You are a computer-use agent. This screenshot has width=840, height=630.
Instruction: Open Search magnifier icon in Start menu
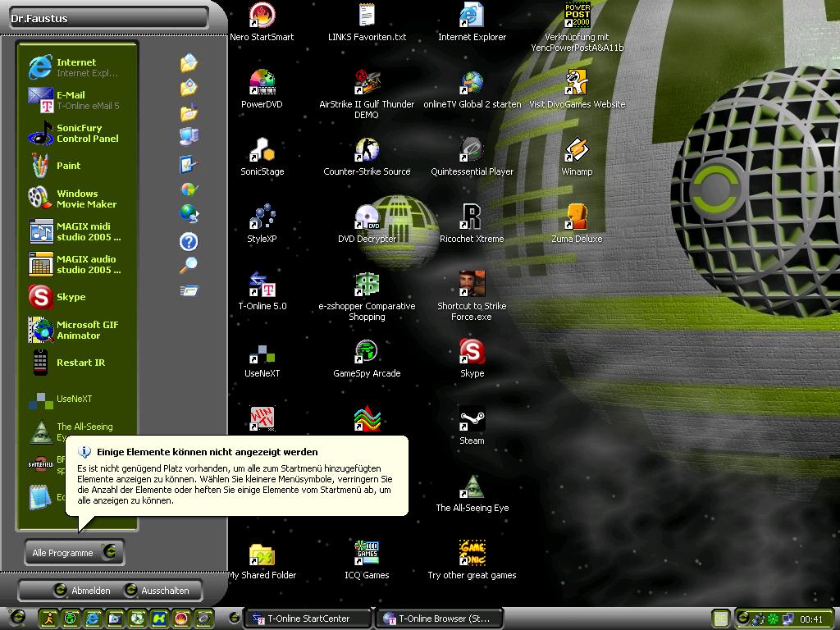(189, 265)
